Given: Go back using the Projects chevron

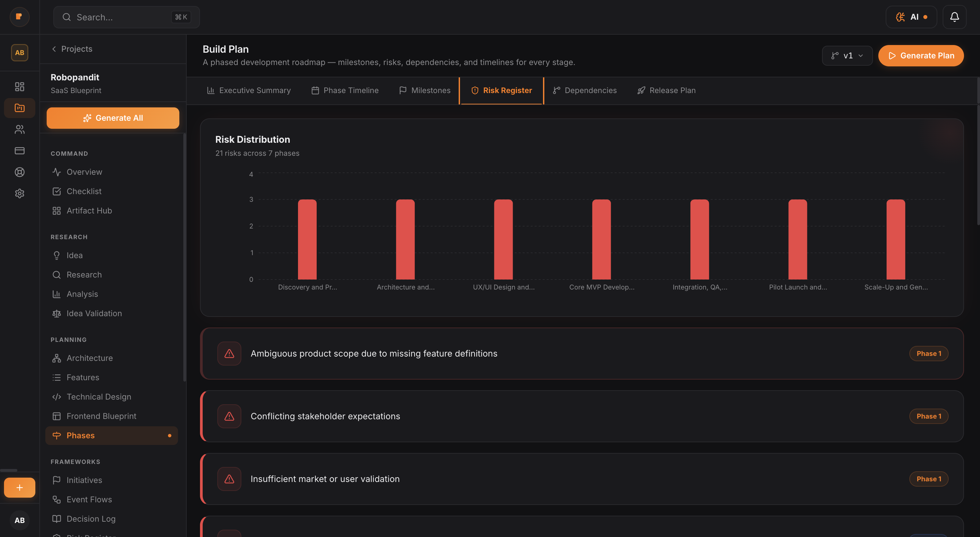Looking at the screenshot, I should click(x=54, y=49).
